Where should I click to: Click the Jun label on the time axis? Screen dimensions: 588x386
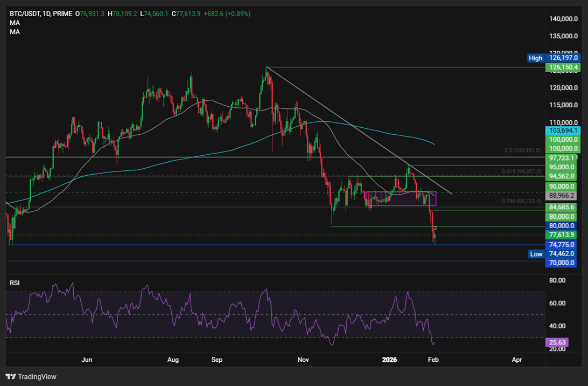coord(87,360)
